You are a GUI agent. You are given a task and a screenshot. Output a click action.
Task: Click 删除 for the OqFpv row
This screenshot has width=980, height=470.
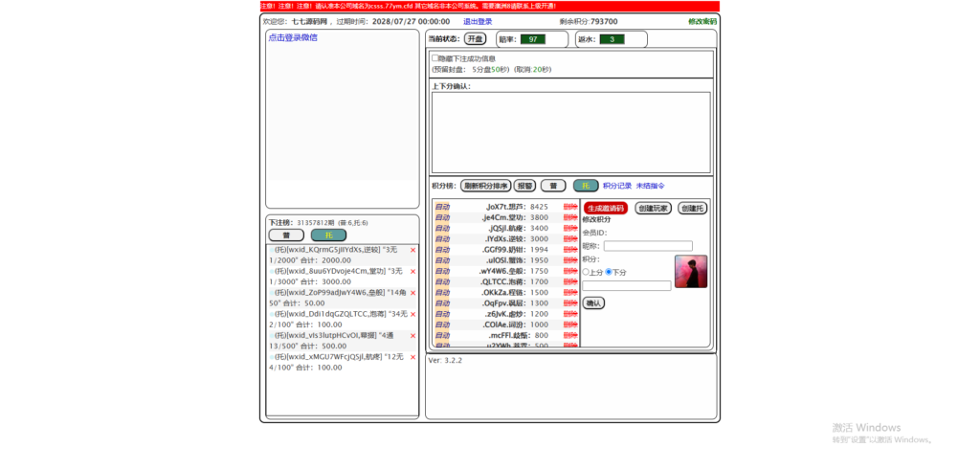click(x=570, y=303)
